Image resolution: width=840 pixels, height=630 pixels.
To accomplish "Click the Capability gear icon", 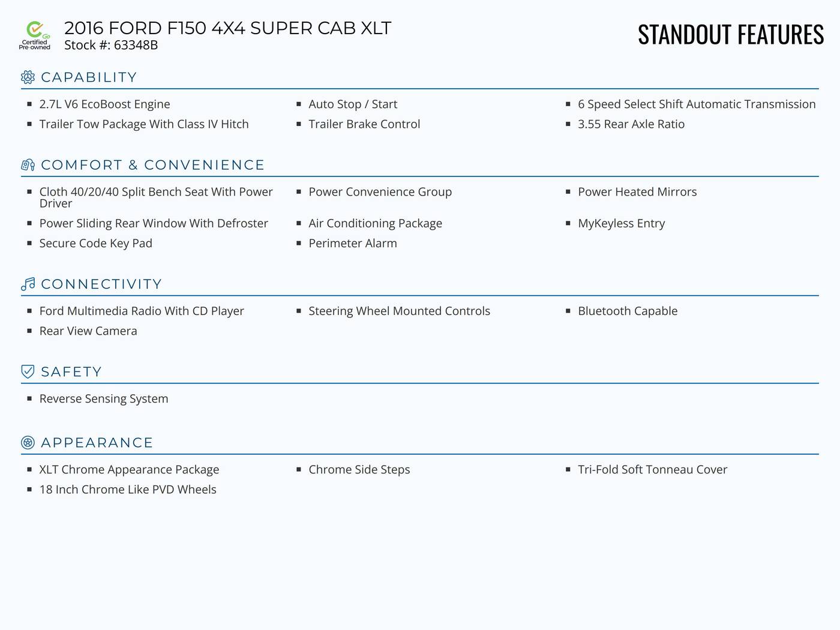I will point(28,77).
